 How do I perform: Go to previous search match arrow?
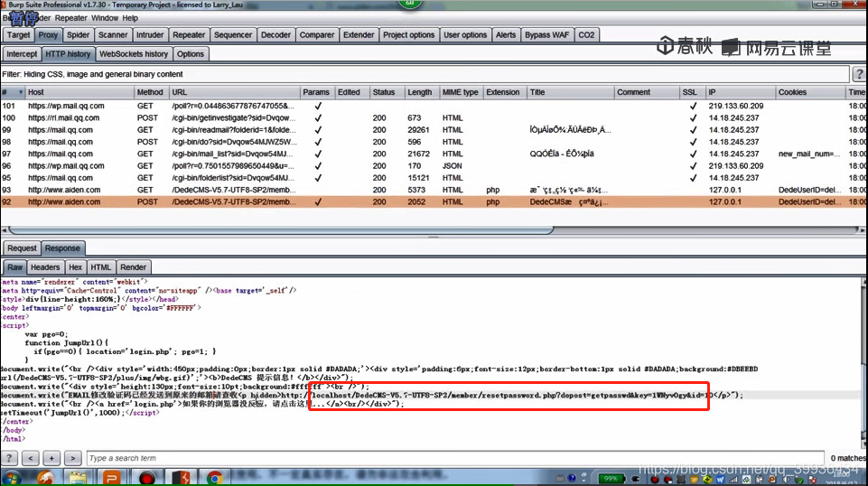click(31, 458)
